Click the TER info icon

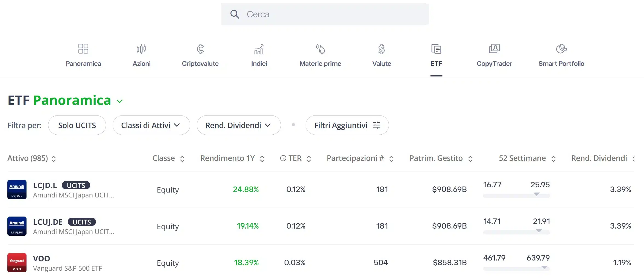point(282,158)
